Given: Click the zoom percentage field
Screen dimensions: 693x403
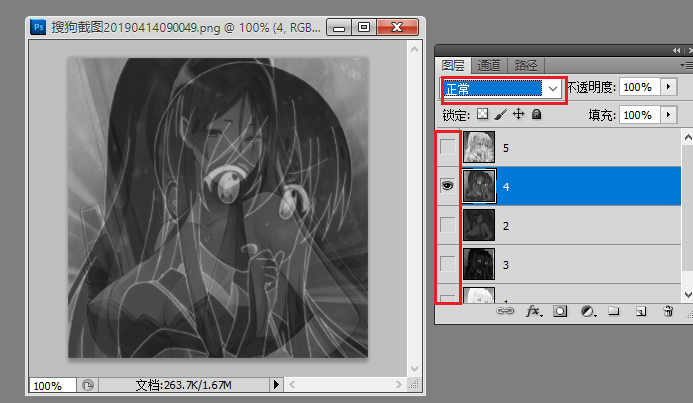Looking at the screenshot, I should point(52,385).
